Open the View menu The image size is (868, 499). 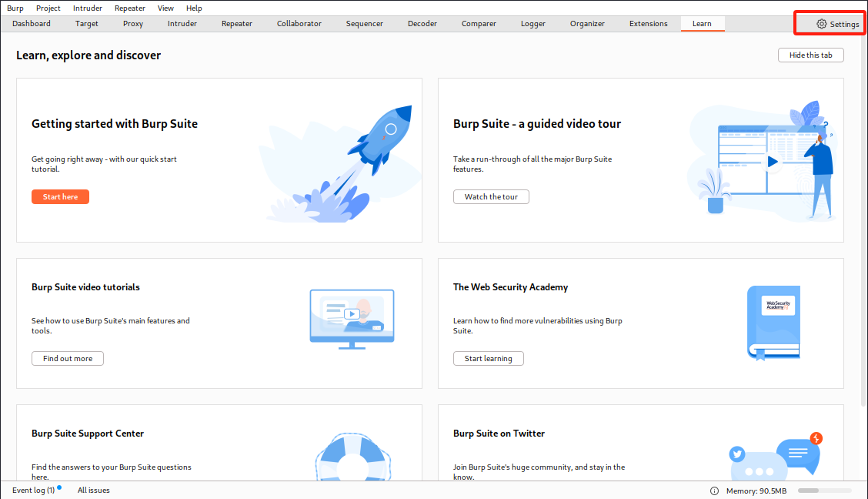[165, 8]
